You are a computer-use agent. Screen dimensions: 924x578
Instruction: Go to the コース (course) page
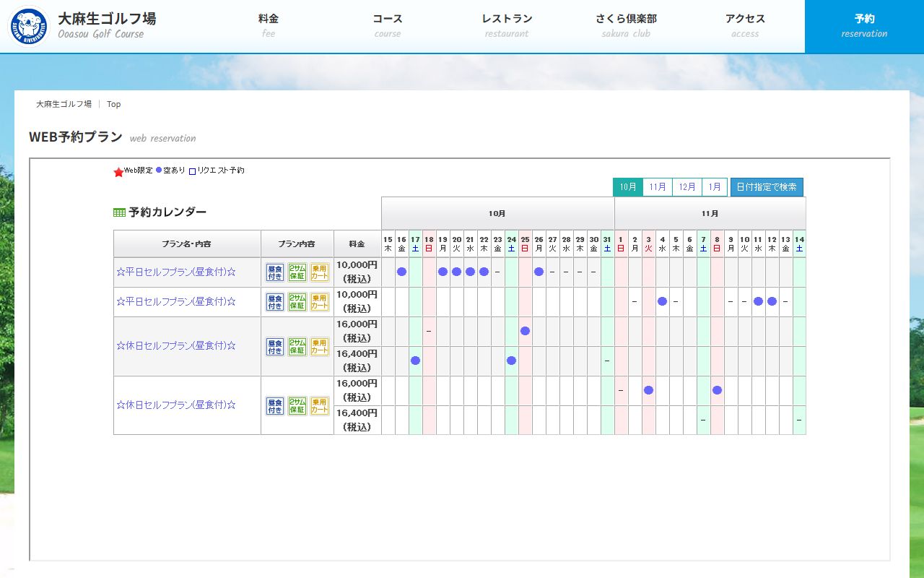388,26
